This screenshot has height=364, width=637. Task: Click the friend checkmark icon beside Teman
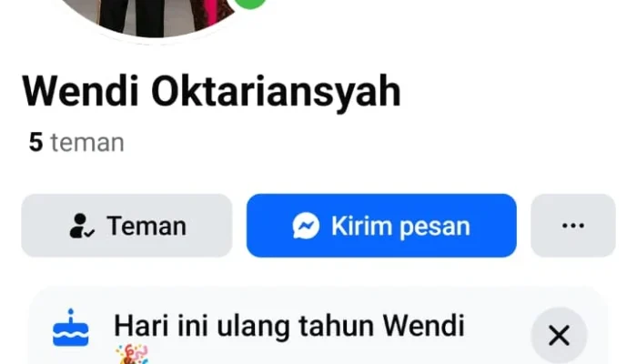click(82, 226)
